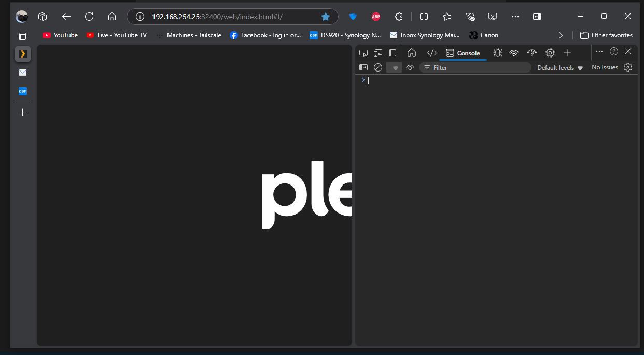Open YouTube bookmark
Screen dimensions: 644x355
(60, 35)
